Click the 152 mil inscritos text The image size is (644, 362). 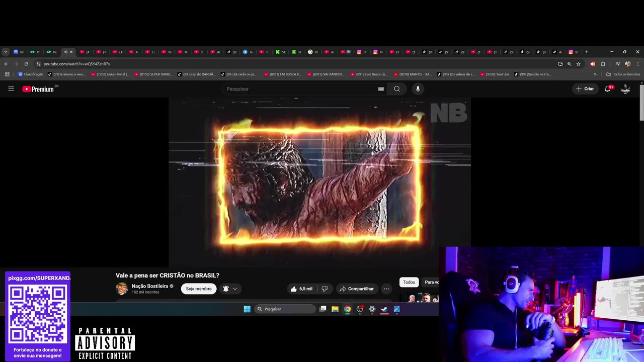coord(145,292)
